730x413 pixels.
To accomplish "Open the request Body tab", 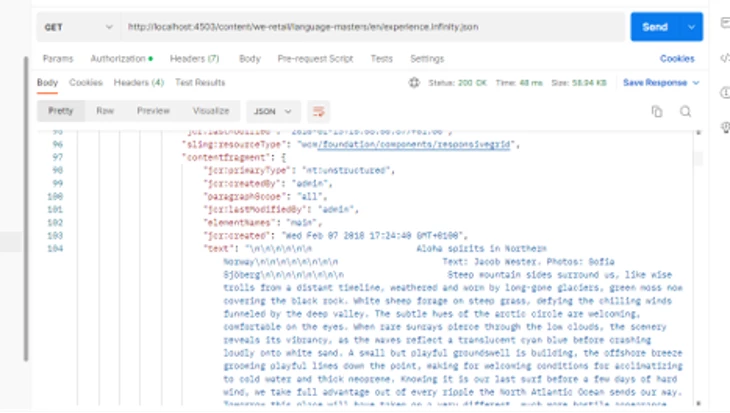I will [x=250, y=59].
